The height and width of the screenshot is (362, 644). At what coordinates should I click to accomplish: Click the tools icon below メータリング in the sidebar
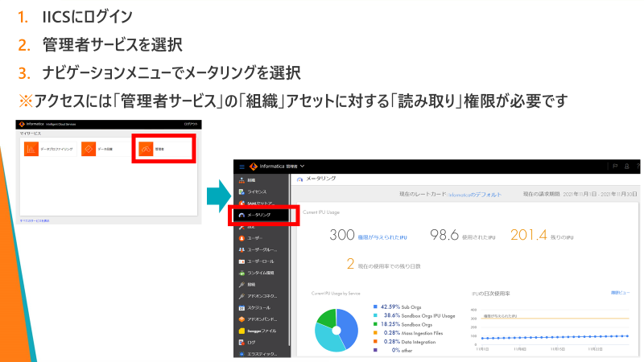pos(242,227)
